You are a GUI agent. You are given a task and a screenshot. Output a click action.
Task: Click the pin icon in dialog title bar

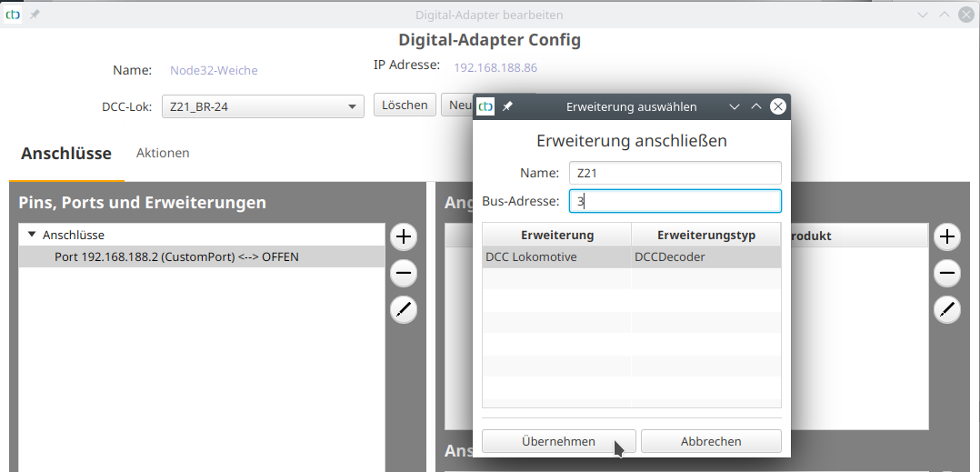(x=507, y=106)
